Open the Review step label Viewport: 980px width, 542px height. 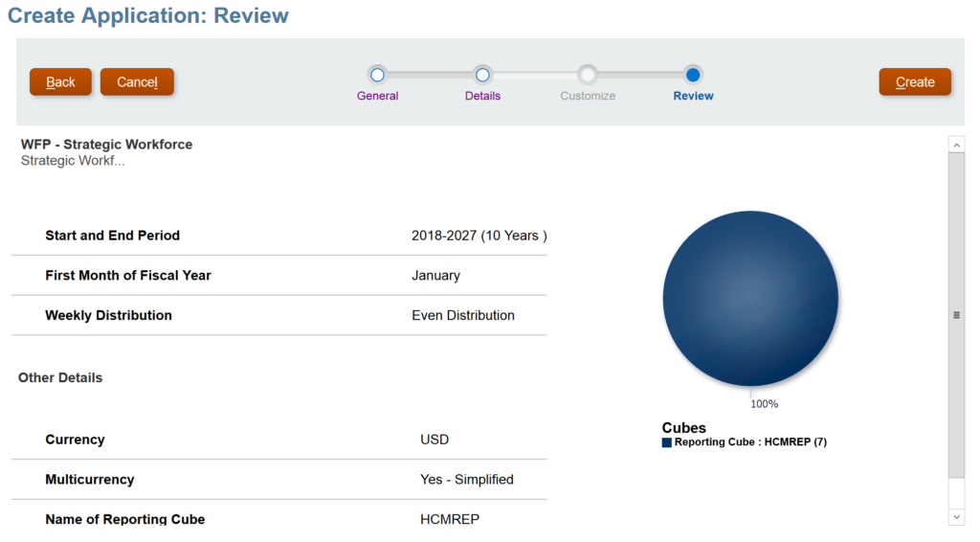(x=693, y=96)
